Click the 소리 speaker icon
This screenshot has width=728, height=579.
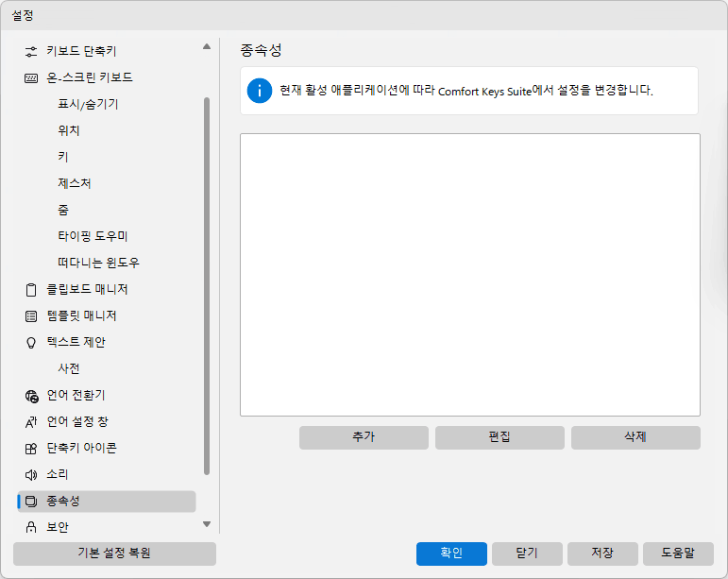tap(31, 475)
